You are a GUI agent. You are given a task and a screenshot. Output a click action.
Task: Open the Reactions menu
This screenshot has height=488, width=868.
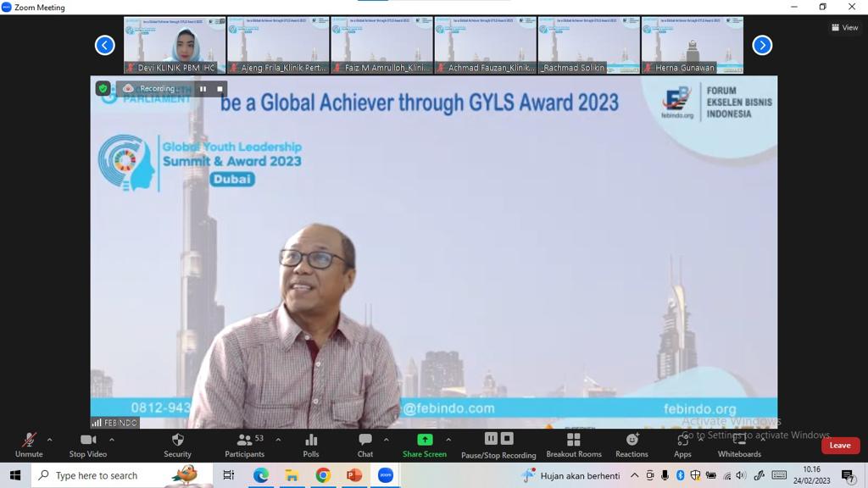click(632, 446)
